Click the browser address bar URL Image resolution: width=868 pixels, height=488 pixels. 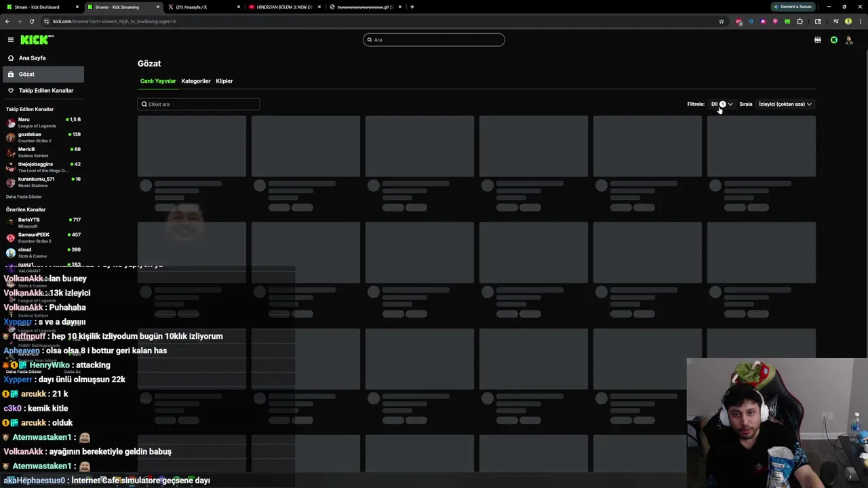point(115,21)
